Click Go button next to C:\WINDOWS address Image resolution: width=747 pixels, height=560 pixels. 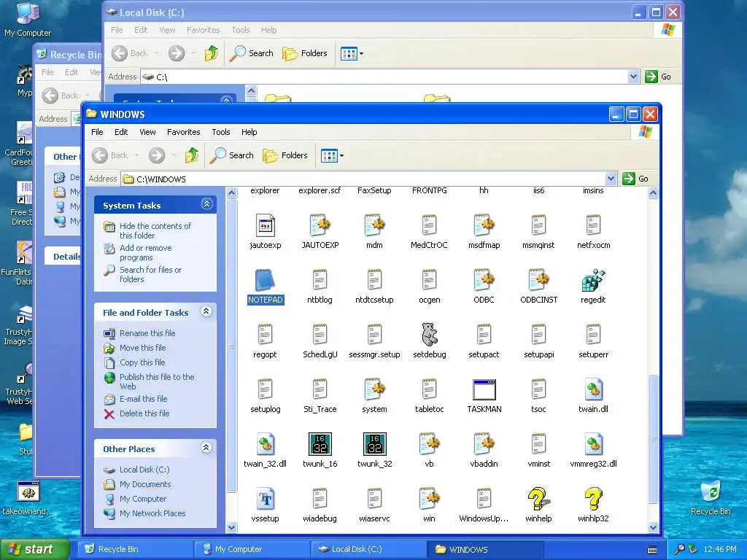click(x=635, y=179)
